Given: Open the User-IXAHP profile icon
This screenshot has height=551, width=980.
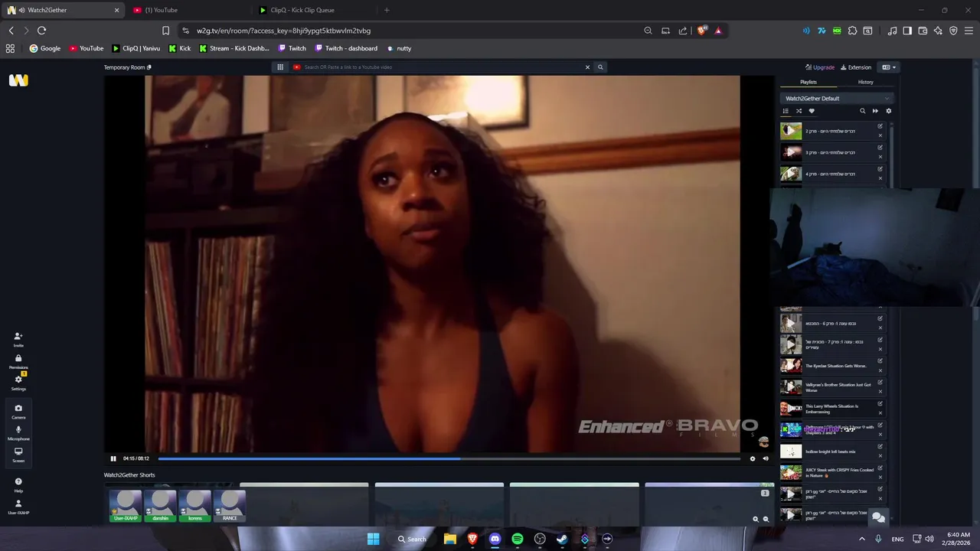Looking at the screenshot, I should click(18, 507).
